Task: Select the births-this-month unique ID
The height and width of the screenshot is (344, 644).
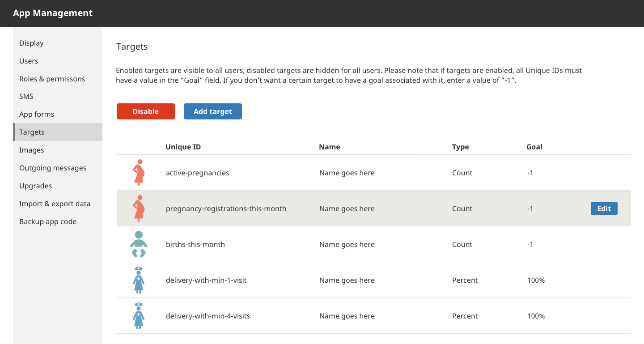Action: (195, 244)
